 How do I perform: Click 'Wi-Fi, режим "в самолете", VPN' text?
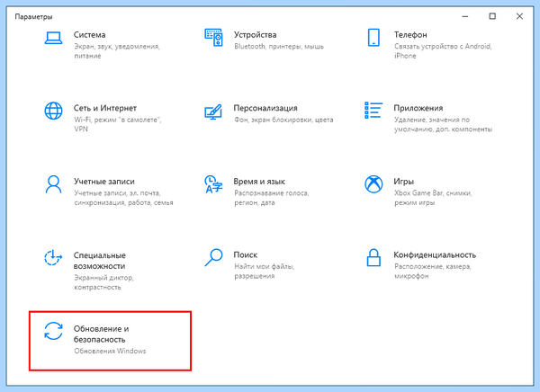(117, 124)
